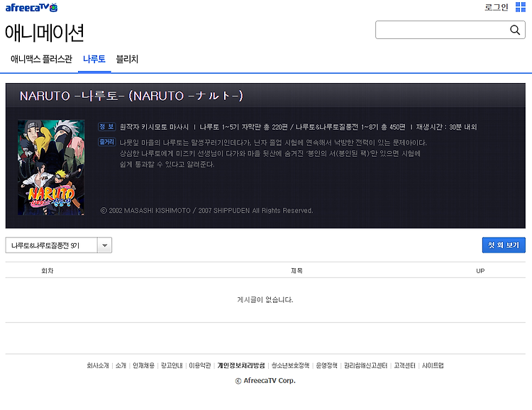Open the grid apps menu icon
The width and height of the screenshot is (532, 410).
point(520,7)
